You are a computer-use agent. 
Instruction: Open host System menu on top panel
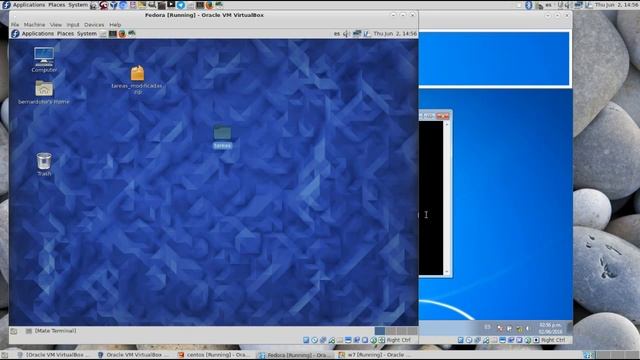[78, 5]
